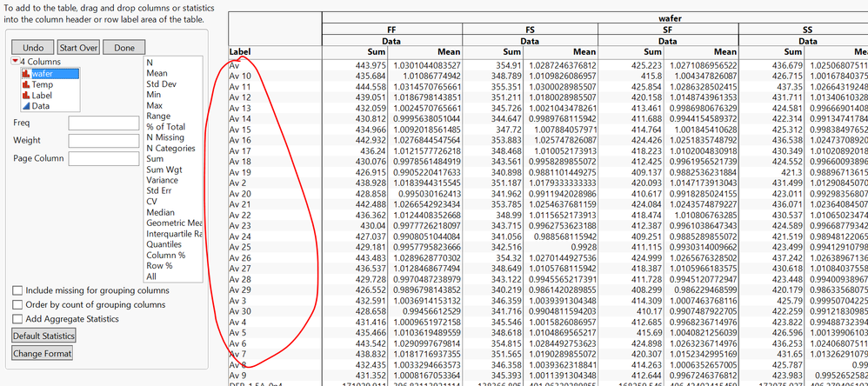
Task: Click the Page Column input box
Action: (x=103, y=158)
